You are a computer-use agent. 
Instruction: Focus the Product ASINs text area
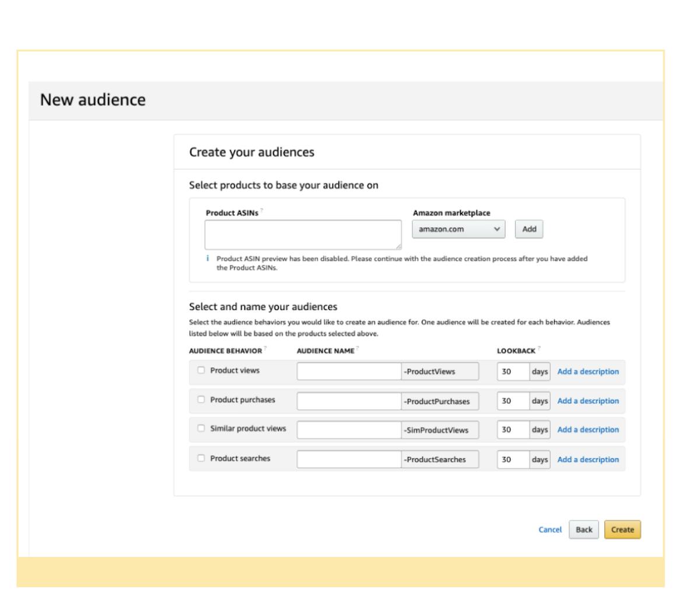pyautogui.click(x=303, y=235)
